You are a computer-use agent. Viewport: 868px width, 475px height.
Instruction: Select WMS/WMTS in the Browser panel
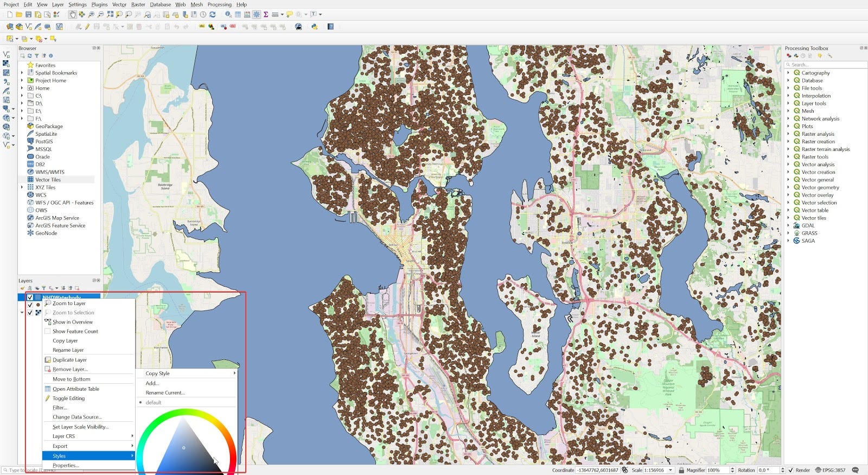[50, 172]
